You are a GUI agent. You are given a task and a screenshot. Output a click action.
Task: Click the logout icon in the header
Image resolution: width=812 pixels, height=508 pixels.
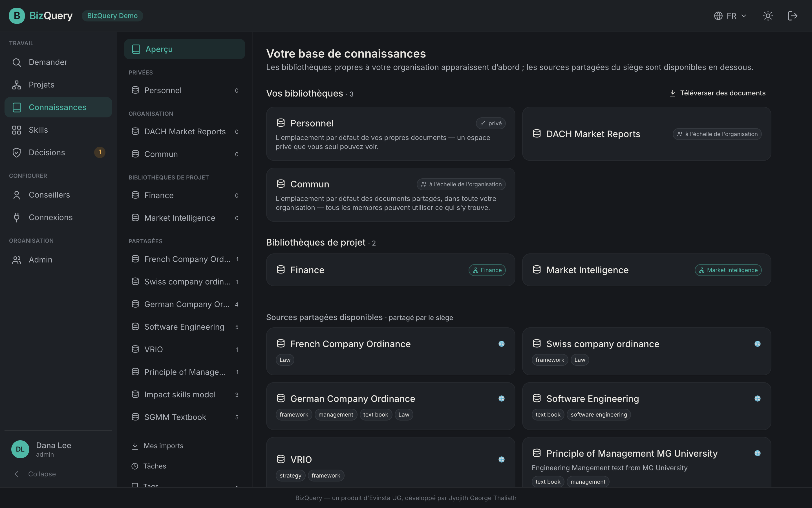(x=793, y=16)
